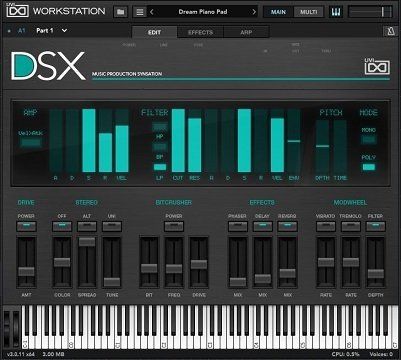Switch to the EFFECTS tab
The width and height of the screenshot is (401, 360).
pos(200,32)
